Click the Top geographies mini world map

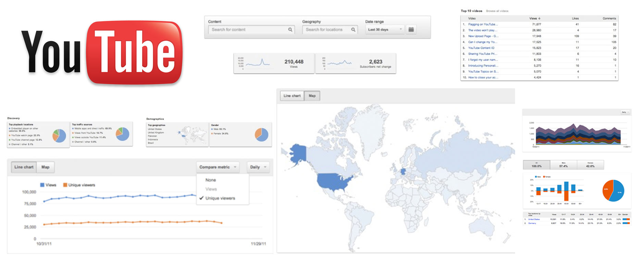click(x=191, y=135)
